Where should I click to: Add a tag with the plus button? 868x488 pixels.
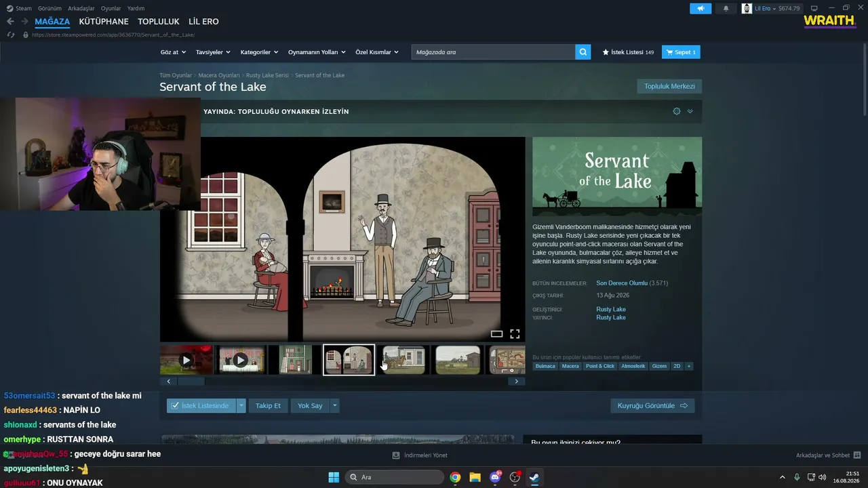[689, 366]
